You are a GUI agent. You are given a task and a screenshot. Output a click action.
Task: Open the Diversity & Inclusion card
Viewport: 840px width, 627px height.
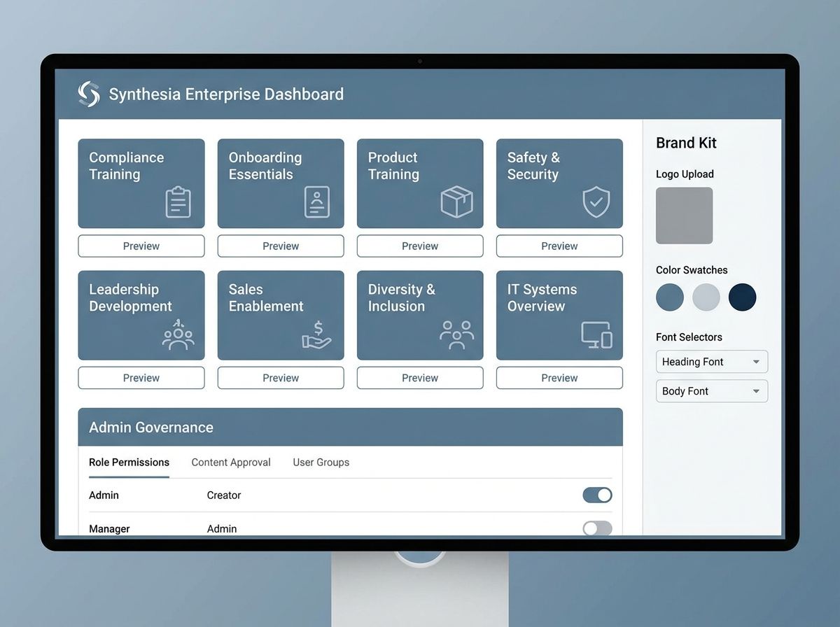click(x=420, y=316)
